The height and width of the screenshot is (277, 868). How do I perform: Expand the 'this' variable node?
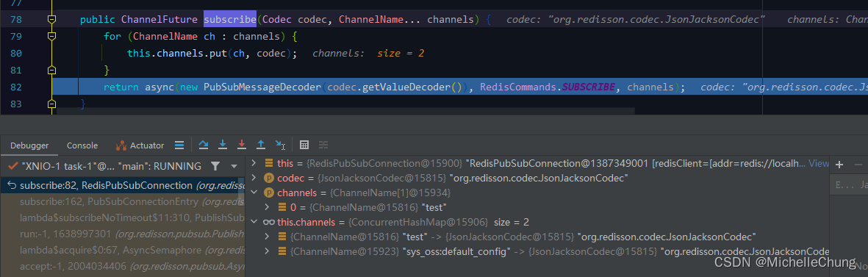(254, 163)
